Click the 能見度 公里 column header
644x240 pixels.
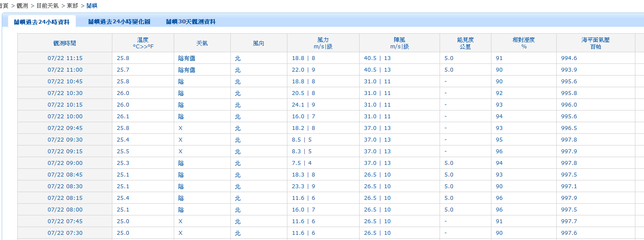tap(465, 43)
